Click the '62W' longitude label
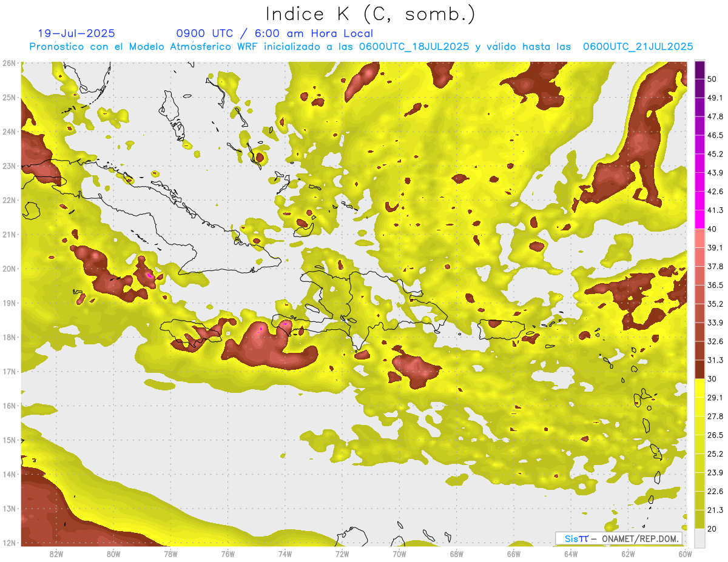728x562 pixels. pos(628,554)
